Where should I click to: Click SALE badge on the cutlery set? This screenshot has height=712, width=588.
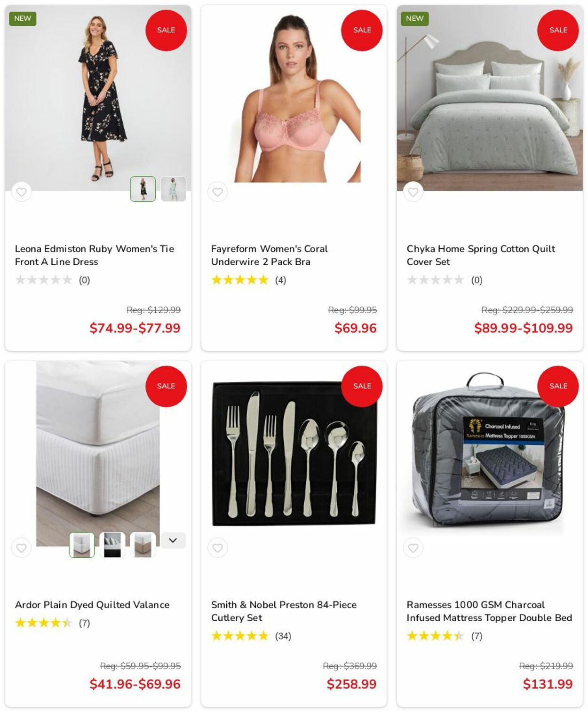pyautogui.click(x=362, y=386)
